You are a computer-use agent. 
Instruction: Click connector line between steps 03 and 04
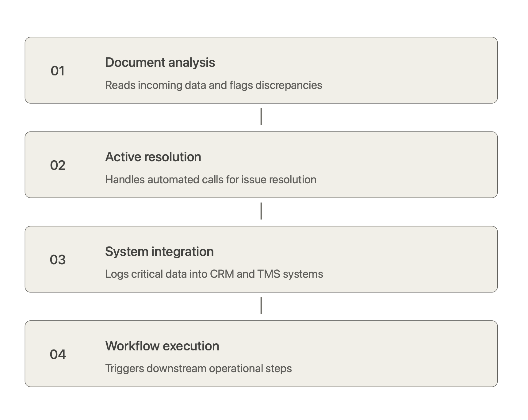(261, 305)
